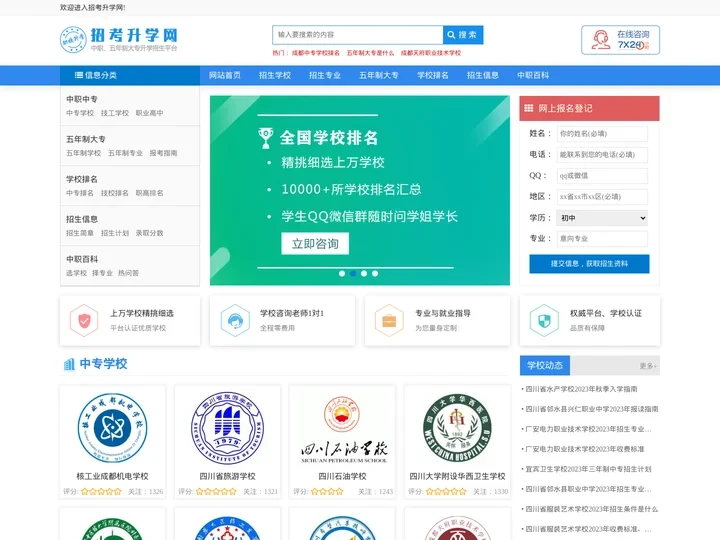The image size is (720, 540).
Task: Open sidebar link 技校排名
Action: 114,193
